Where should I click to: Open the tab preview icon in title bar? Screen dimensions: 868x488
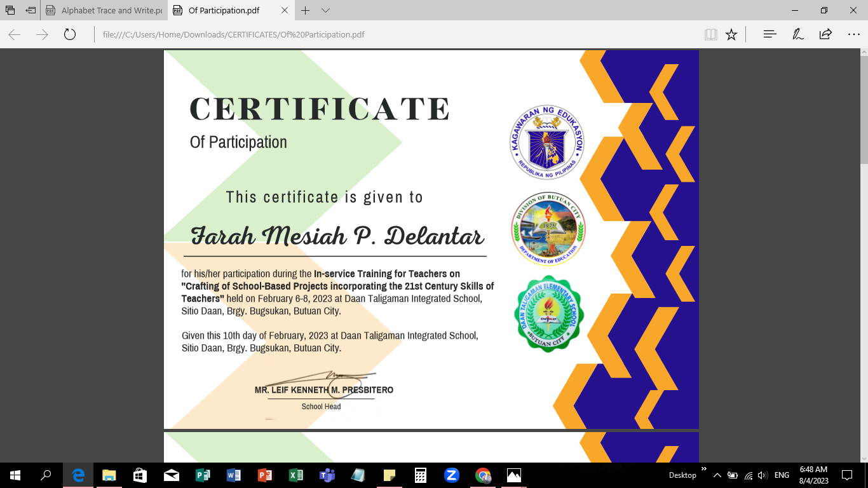click(10, 10)
